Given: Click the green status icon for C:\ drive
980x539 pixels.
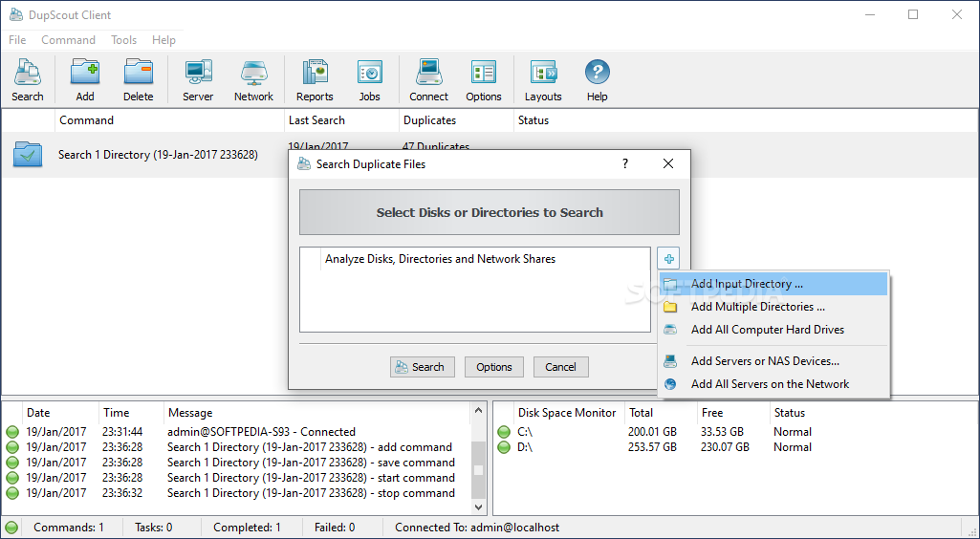Looking at the screenshot, I should pyautogui.click(x=504, y=432).
